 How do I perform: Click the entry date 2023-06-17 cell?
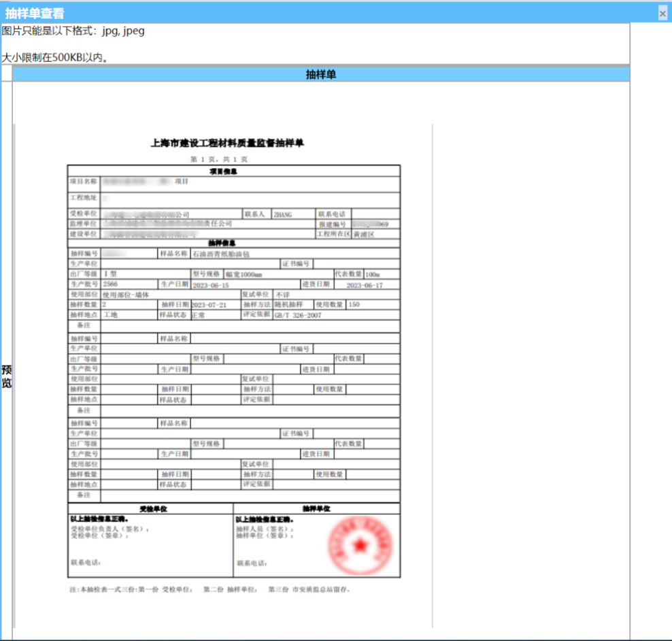(364, 284)
